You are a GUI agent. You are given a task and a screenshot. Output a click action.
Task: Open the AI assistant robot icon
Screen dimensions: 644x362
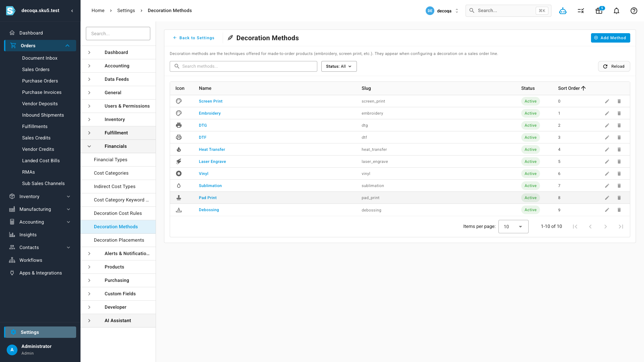click(563, 11)
